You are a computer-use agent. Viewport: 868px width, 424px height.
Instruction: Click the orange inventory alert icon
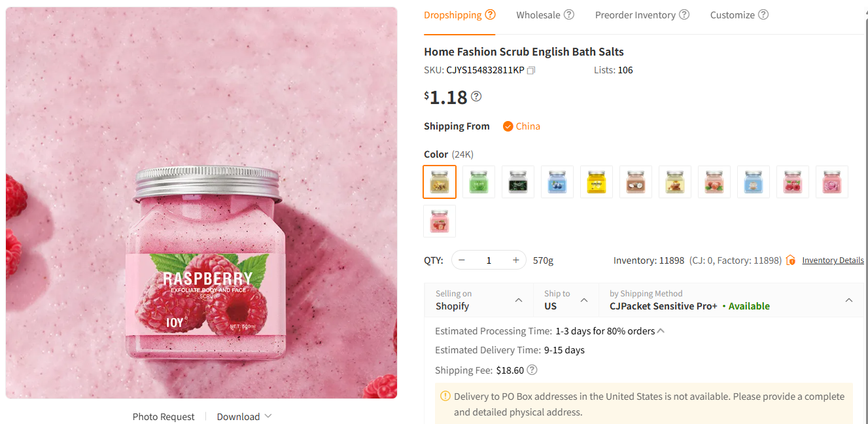(791, 260)
